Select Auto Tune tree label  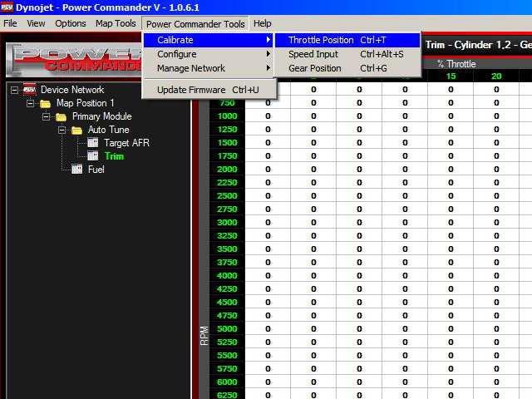(109, 130)
